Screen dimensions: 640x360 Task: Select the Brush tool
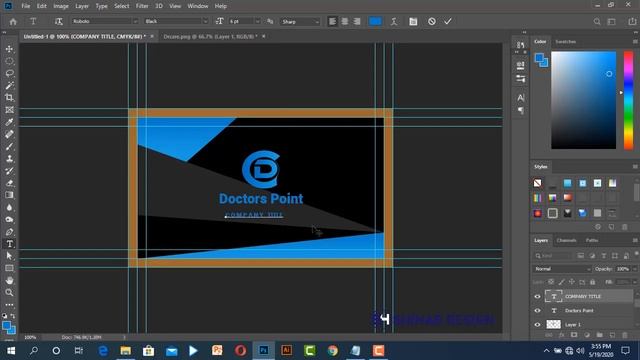(9, 147)
